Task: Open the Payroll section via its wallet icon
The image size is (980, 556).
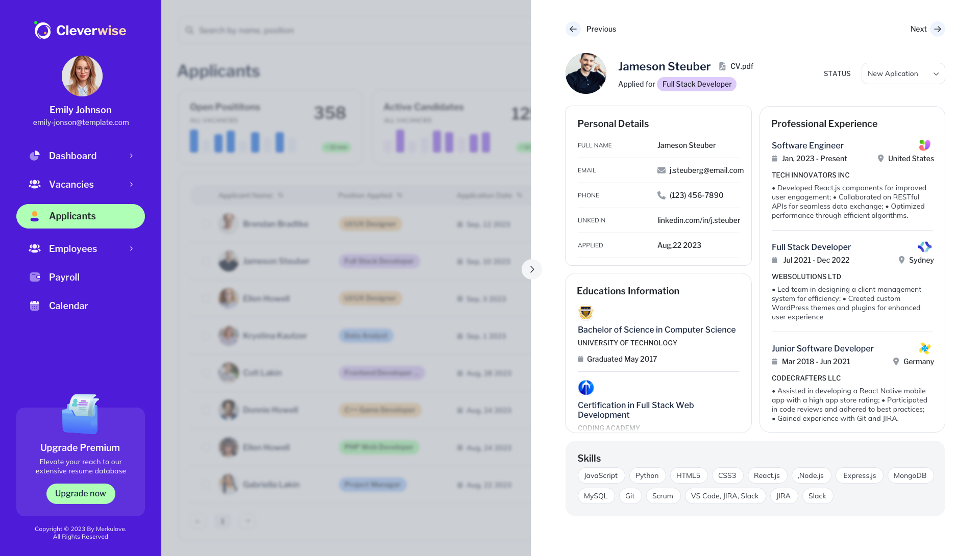Action: (x=34, y=277)
